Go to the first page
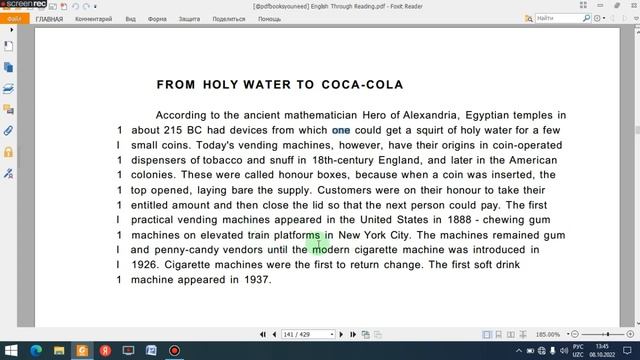This screenshot has height=360, width=640. point(263,334)
